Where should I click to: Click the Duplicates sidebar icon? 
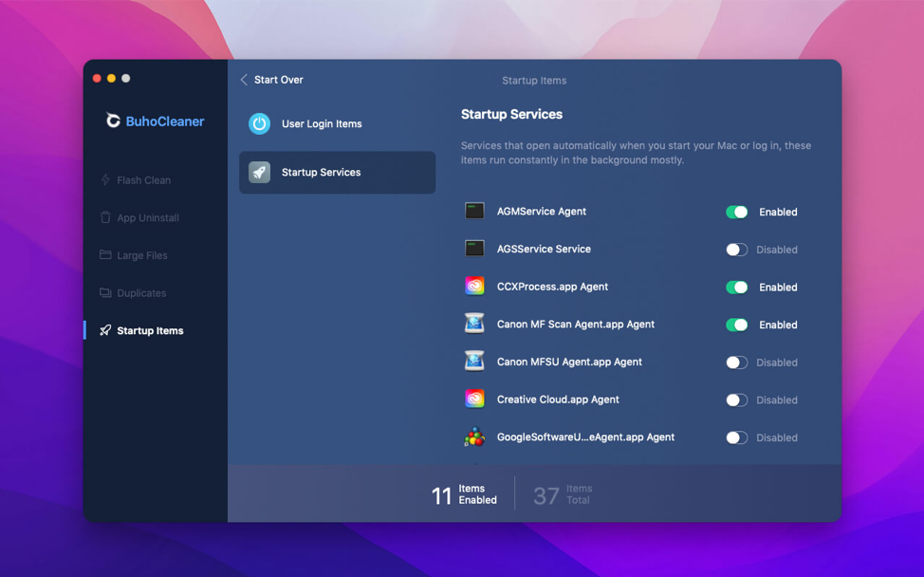coord(105,293)
